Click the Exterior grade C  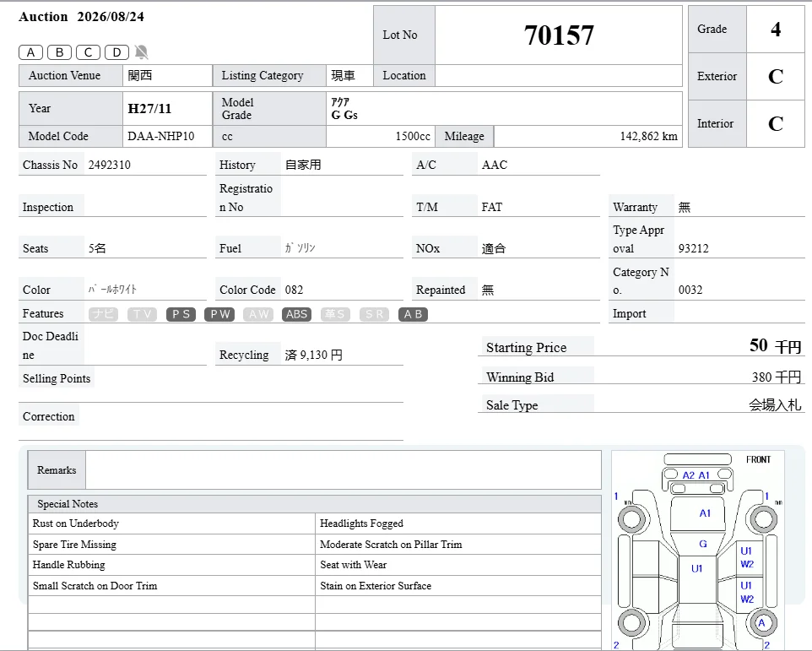(x=775, y=77)
